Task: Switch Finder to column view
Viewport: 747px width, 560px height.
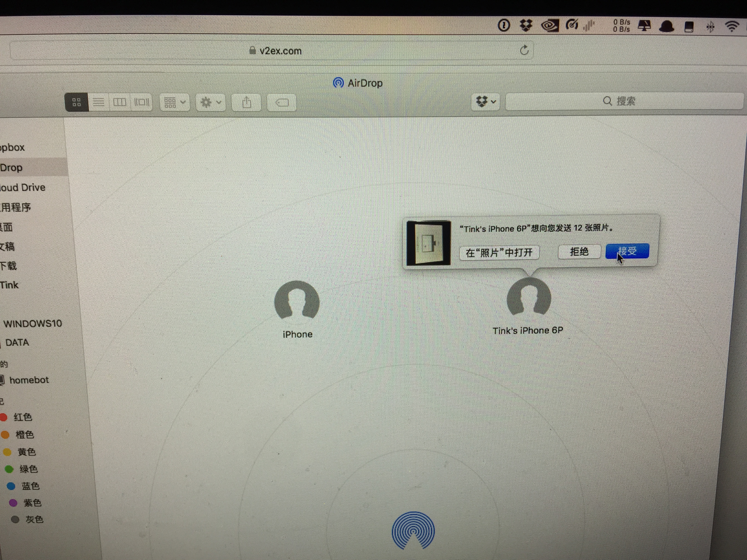Action: point(119,102)
